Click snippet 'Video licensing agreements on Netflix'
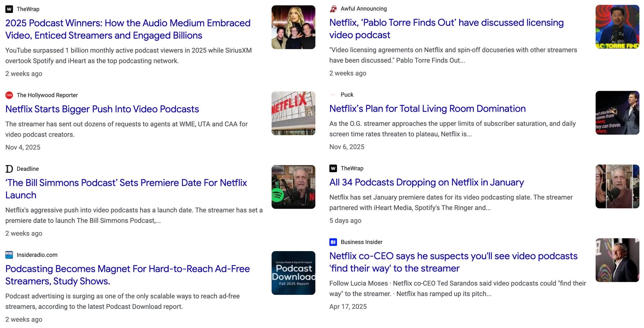The height and width of the screenshot is (328, 644). tap(453, 55)
